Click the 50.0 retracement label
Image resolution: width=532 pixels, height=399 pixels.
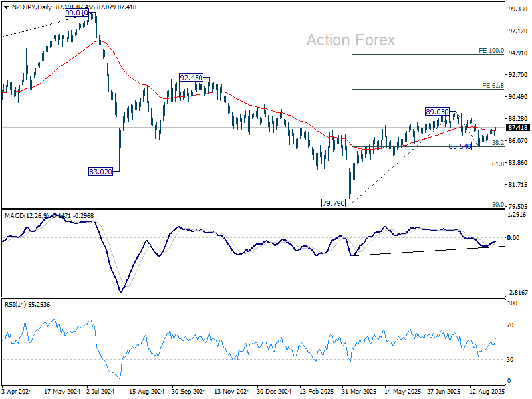[497, 205]
